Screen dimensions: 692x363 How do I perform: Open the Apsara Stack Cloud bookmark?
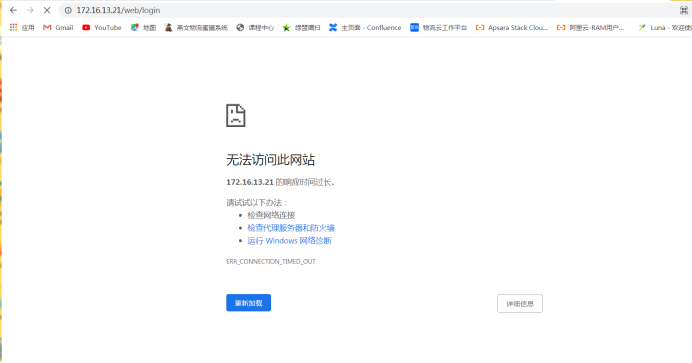tap(512, 27)
